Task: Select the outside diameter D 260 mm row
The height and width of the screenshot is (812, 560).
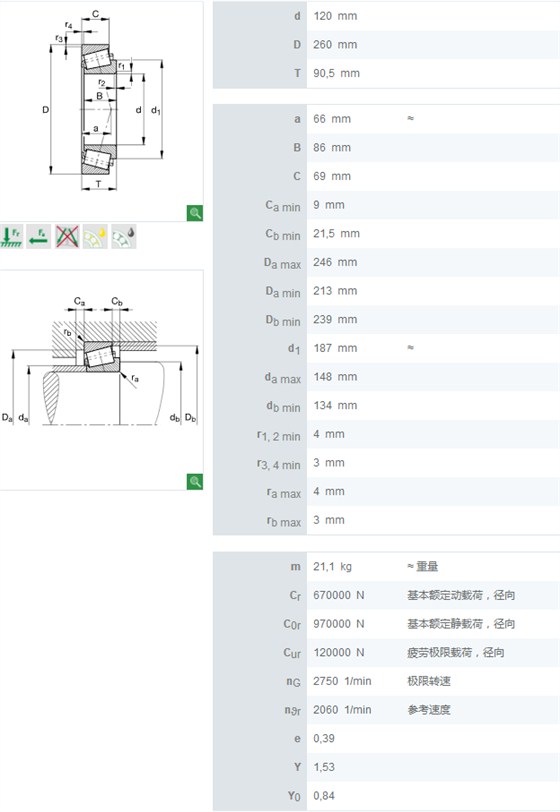Action: 386,45
